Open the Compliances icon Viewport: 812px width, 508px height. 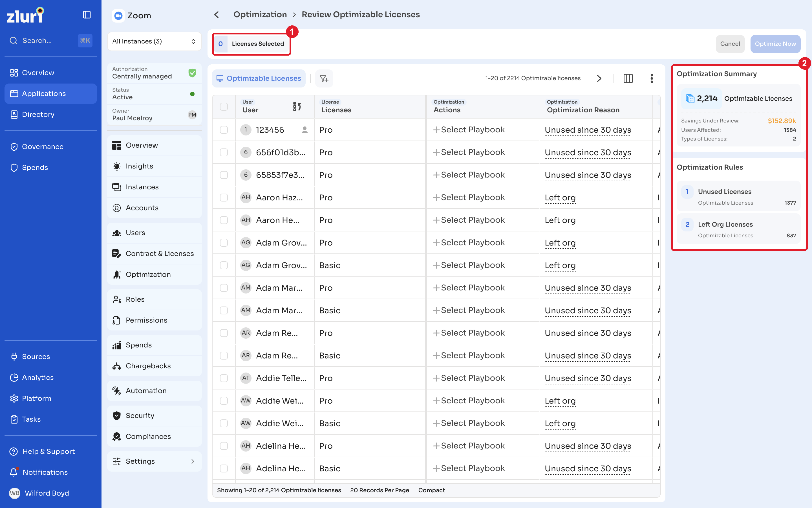(x=117, y=436)
